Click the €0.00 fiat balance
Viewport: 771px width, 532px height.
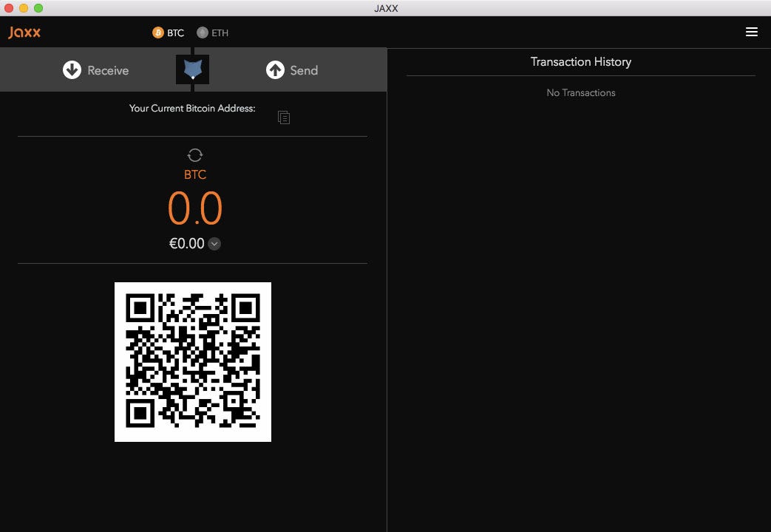[186, 243]
